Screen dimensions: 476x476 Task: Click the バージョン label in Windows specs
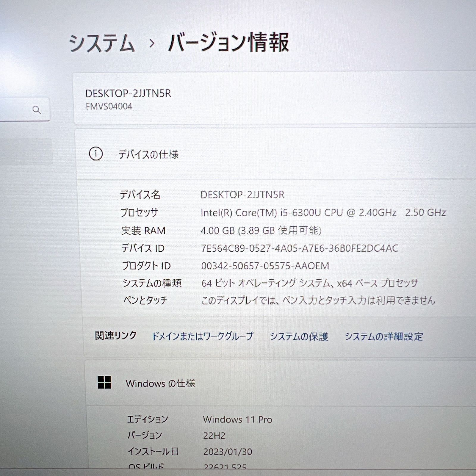[x=145, y=436]
